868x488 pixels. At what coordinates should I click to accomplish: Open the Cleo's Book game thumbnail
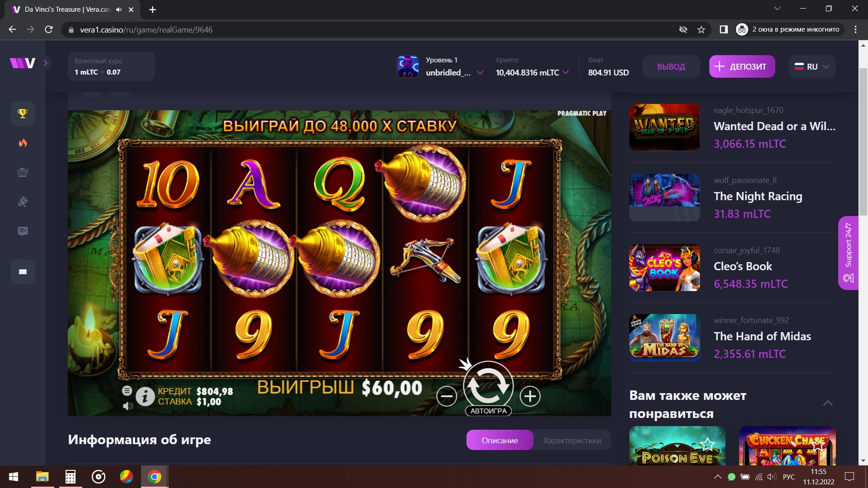tap(665, 267)
